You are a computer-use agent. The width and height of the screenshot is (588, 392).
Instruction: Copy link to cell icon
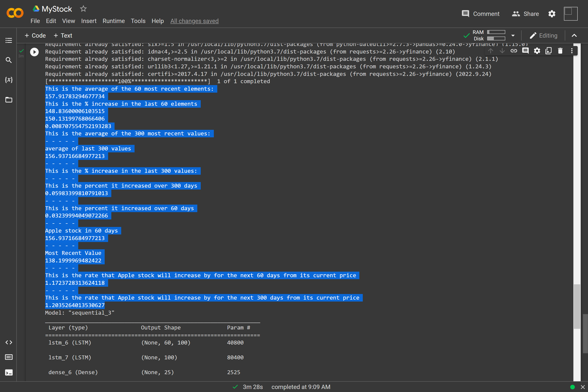pyautogui.click(x=514, y=51)
